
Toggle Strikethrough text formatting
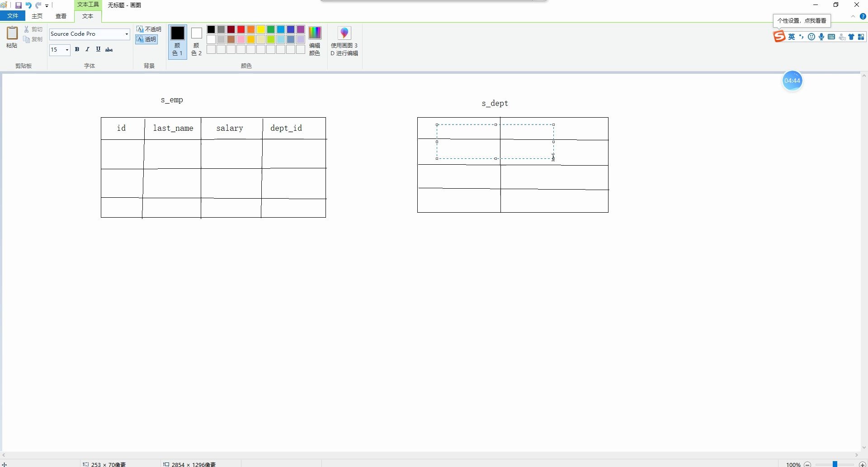[109, 49]
